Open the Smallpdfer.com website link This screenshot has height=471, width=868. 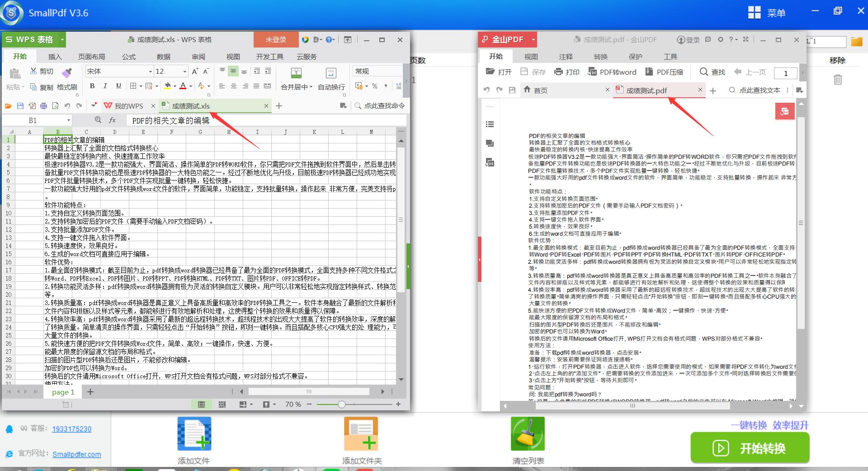[x=76, y=454]
